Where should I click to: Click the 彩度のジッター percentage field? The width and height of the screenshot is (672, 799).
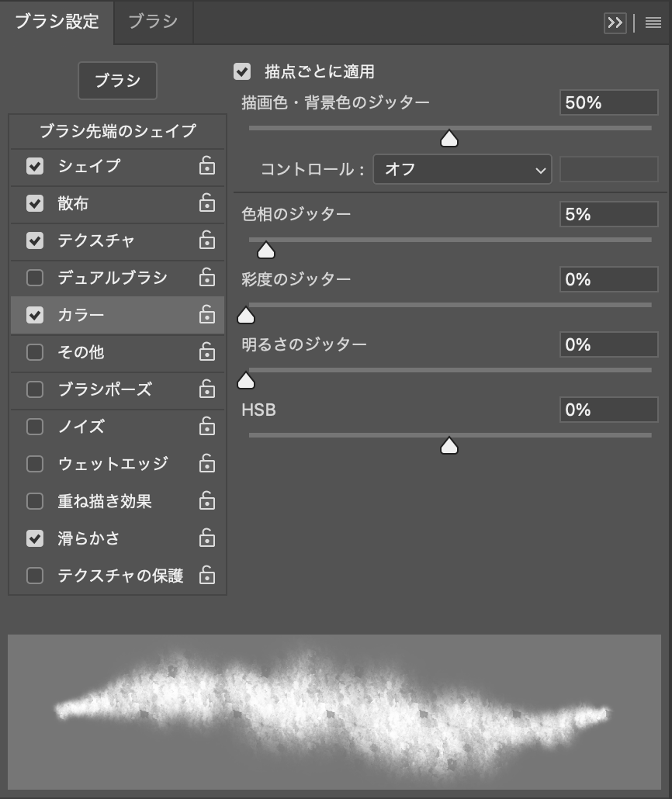[x=608, y=279]
